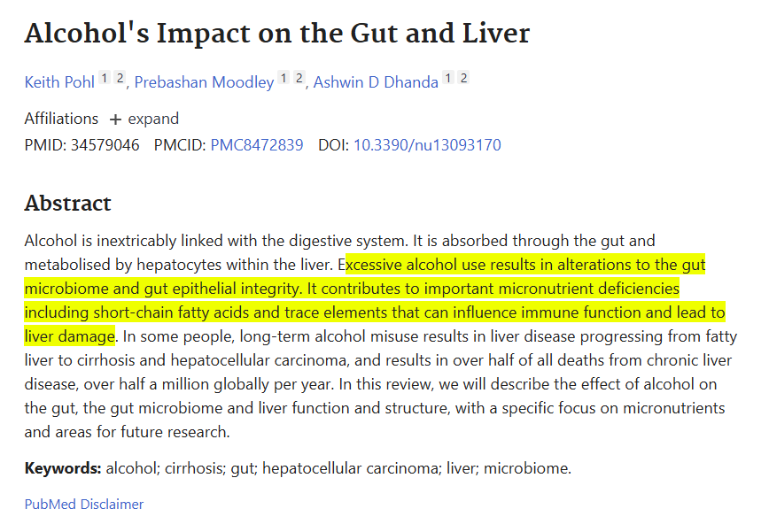769x532 pixels.
Task: Click affiliation 2 badge after Prebashan Moodley
Action: 299,79
